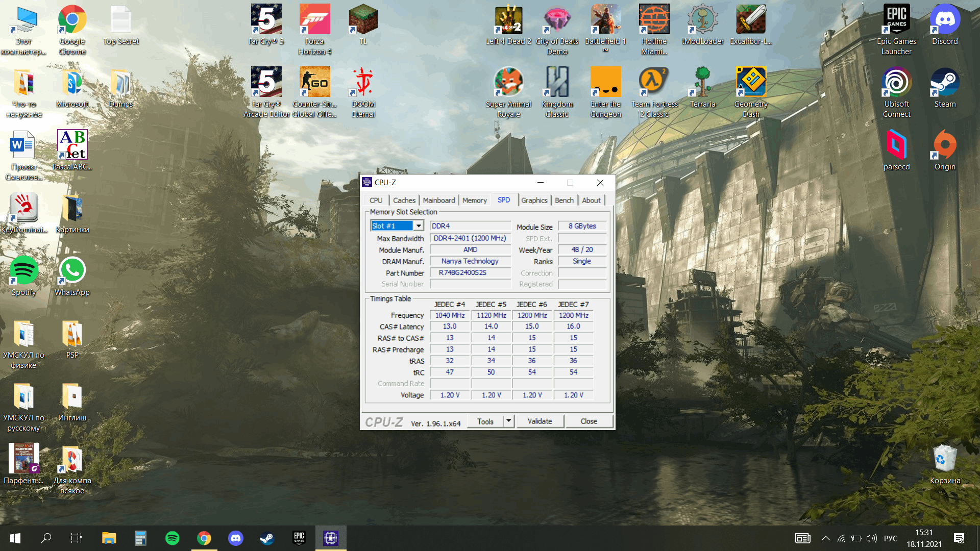Viewport: 980px width, 551px height.
Task: Open the TL Minecraft launcher icon
Action: pos(363,24)
